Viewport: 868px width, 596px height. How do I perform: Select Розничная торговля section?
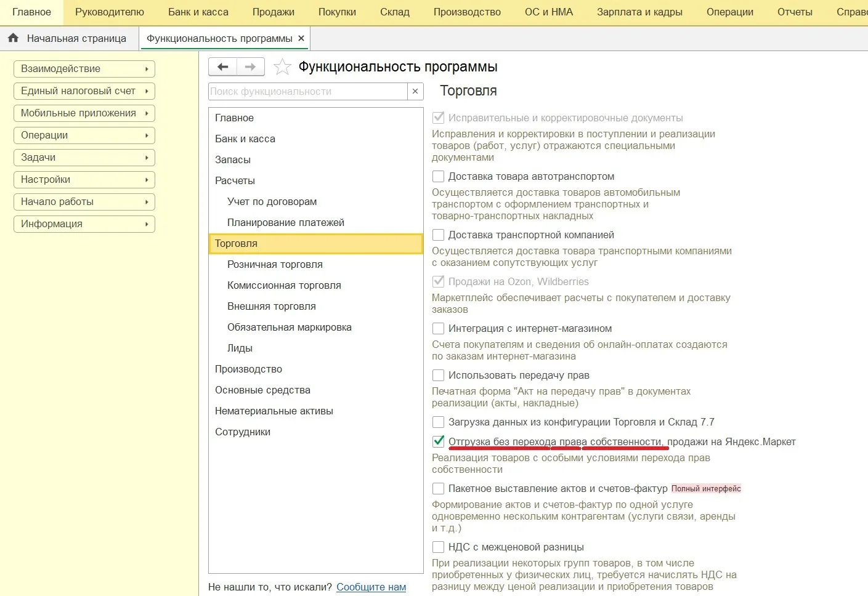(316, 264)
